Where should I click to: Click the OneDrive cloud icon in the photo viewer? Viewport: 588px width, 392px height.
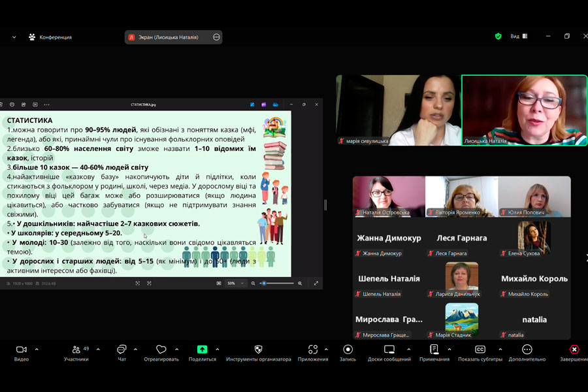[276, 105]
